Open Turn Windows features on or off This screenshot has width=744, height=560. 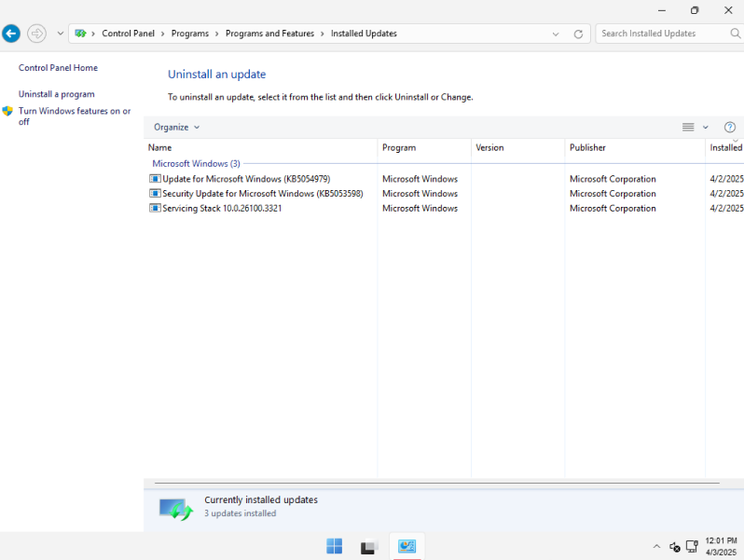pyautogui.click(x=75, y=116)
